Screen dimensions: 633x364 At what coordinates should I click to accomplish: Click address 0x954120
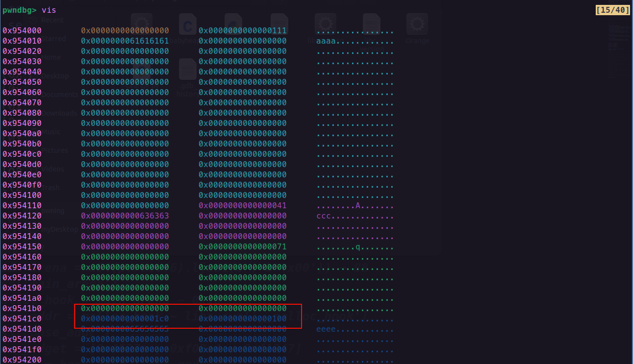coord(22,216)
